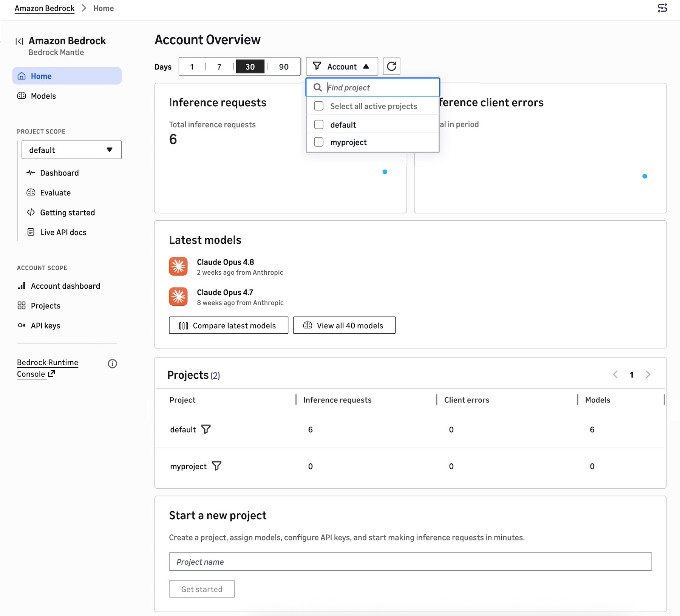Click breadcrumb chevron after Amazon Bedrock
680x616 pixels.
pos(84,8)
